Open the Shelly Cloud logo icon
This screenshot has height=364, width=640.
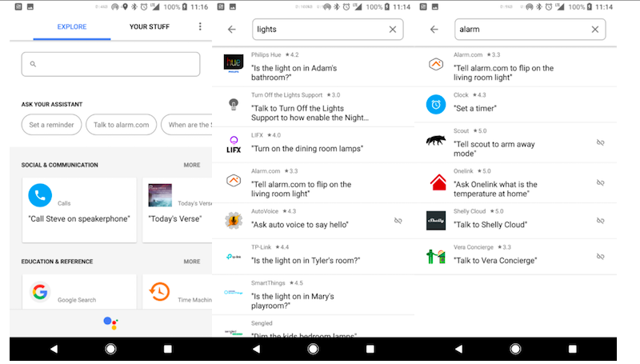[436, 221]
